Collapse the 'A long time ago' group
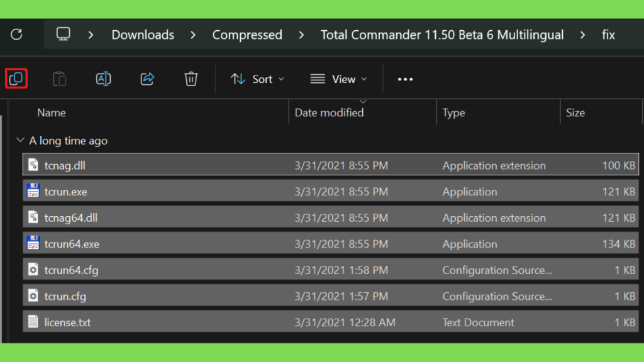 click(x=20, y=140)
